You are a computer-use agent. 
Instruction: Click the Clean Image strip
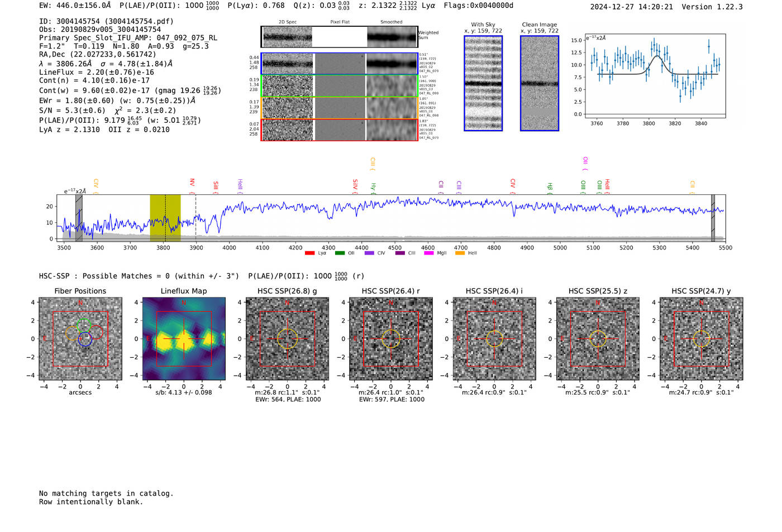[540, 83]
